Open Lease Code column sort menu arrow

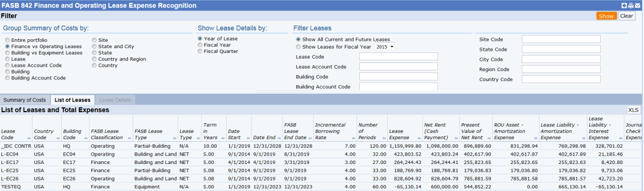(x=29, y=138)
